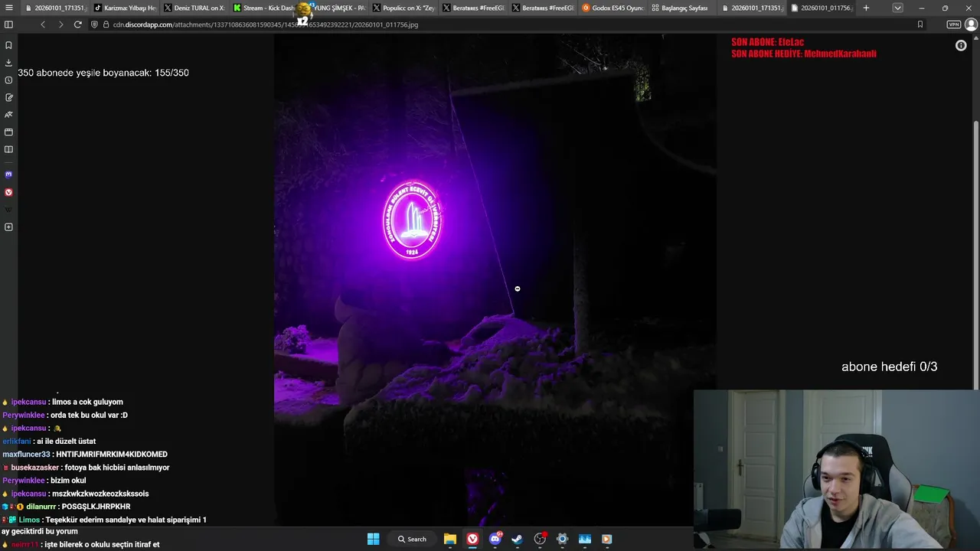Open the tracker shield icon in address bar
The height and width of the screenshot is (551, 980).
point(94,24)
